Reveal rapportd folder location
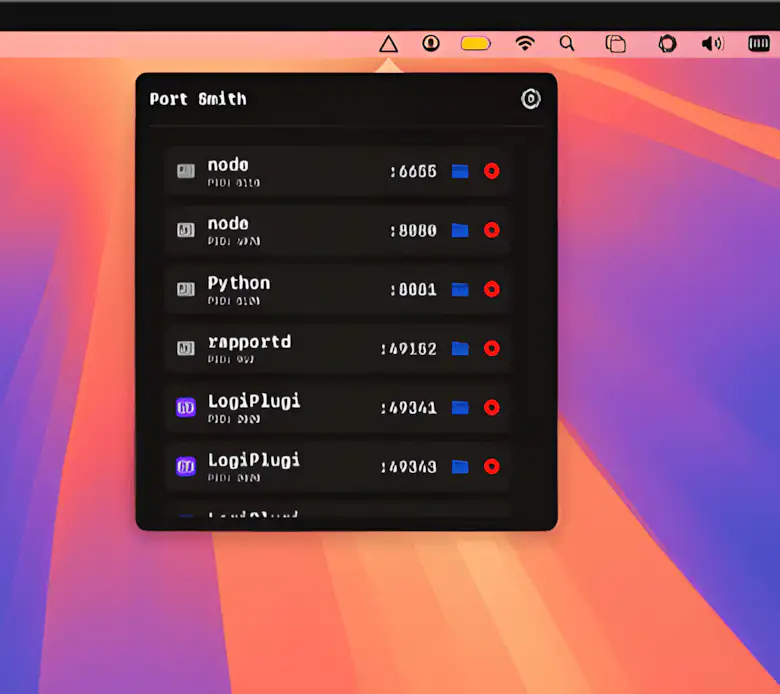 460,348
